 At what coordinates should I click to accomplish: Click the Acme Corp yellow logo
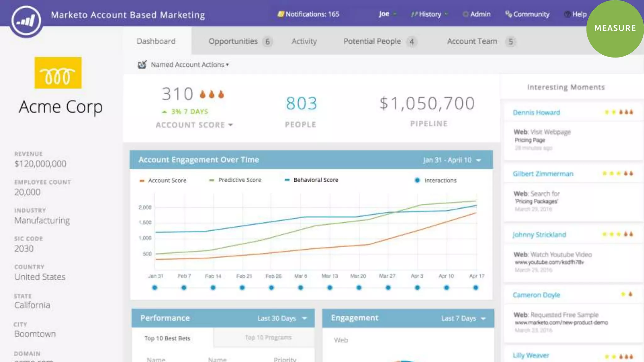click(58, 73)
